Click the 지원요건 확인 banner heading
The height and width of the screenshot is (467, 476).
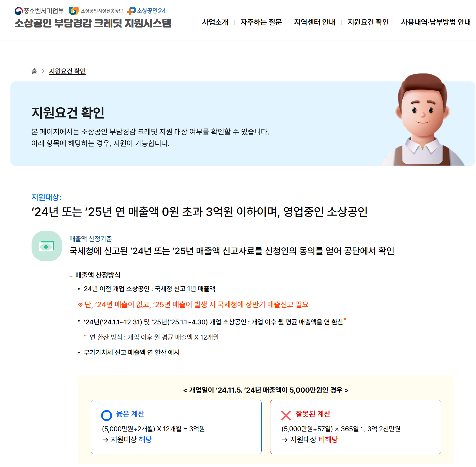click(68, 112)
